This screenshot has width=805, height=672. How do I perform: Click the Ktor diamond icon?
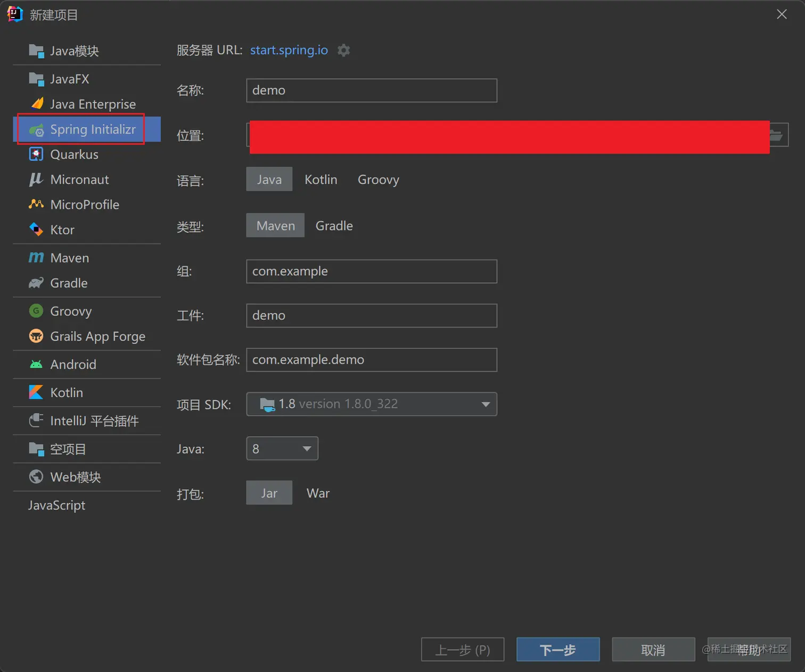36,230
